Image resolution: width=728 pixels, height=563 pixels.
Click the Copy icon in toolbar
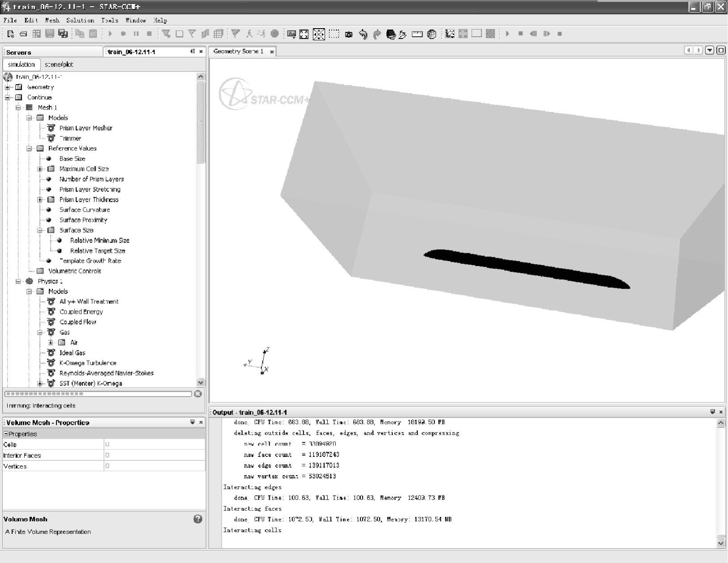pos(80,34)
